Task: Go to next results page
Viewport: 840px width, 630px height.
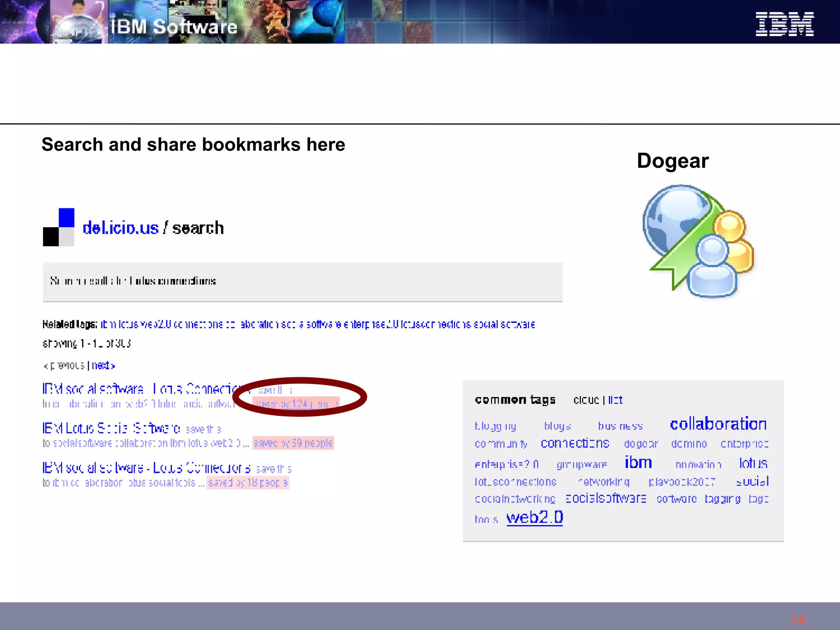Action: coord(103,365)
